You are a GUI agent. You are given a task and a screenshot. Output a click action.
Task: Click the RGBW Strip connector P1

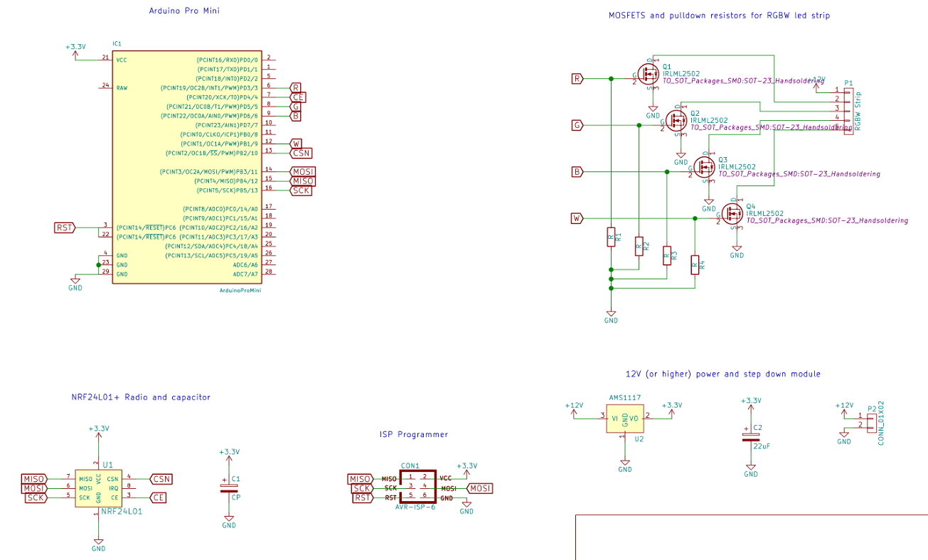click(x=847, y=110)
